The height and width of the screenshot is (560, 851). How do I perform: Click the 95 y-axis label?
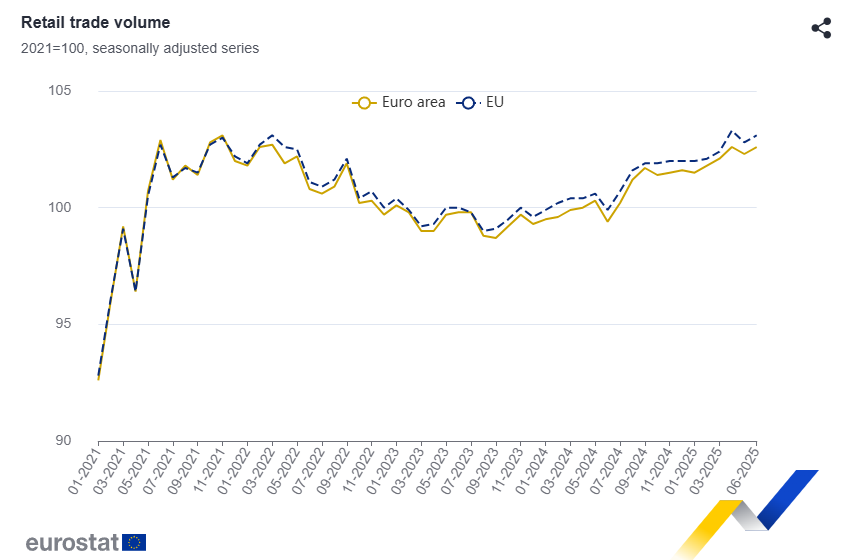coord(63,324)
